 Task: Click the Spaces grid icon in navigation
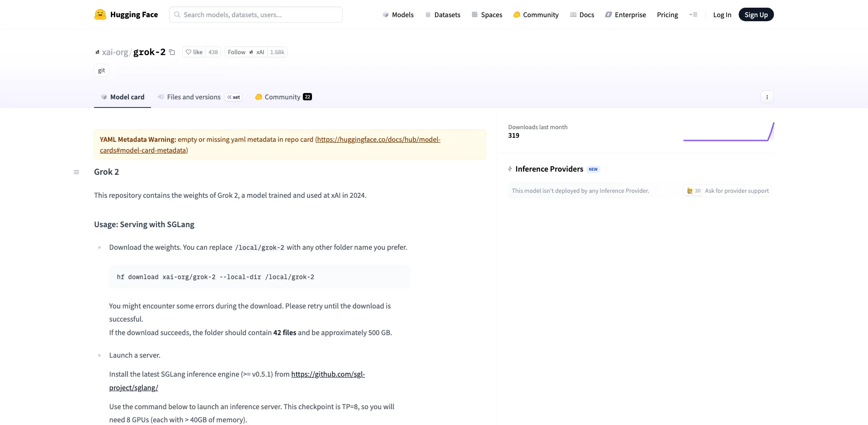point(474,14)
